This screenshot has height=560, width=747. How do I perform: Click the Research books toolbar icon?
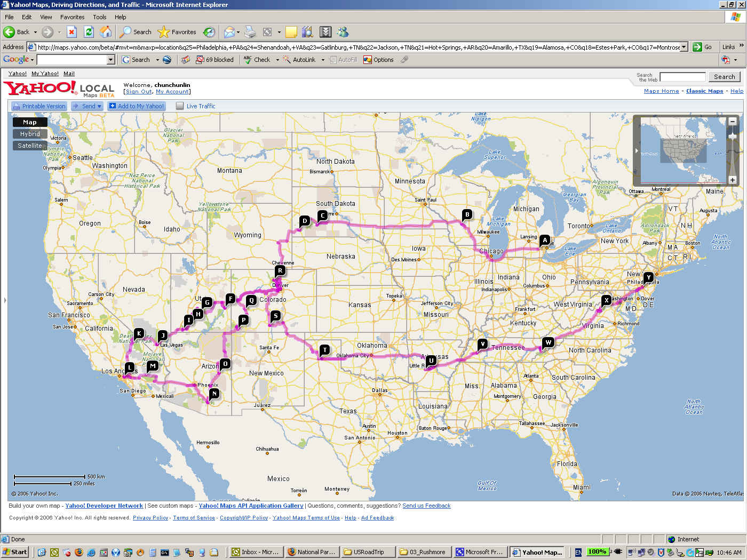307,32
